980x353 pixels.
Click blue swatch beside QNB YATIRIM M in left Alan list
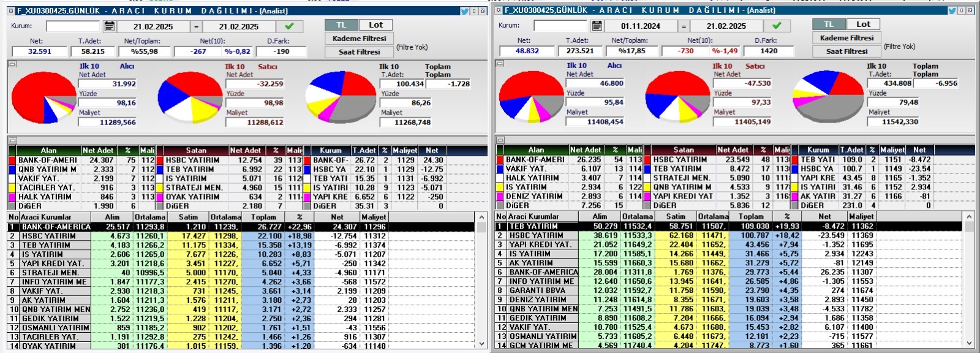[12, 169]
